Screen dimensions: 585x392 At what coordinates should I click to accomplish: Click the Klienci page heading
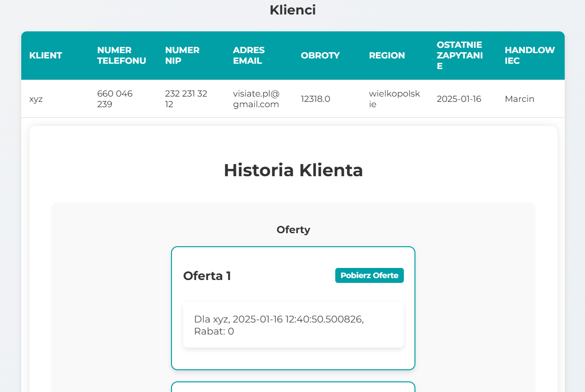point(293,10)
